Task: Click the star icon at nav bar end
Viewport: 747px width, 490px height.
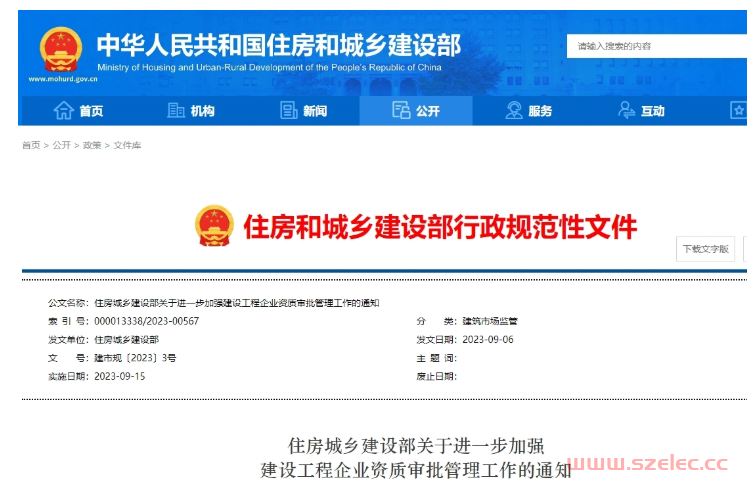Action: pyautogui.click(x=738, y=110)
